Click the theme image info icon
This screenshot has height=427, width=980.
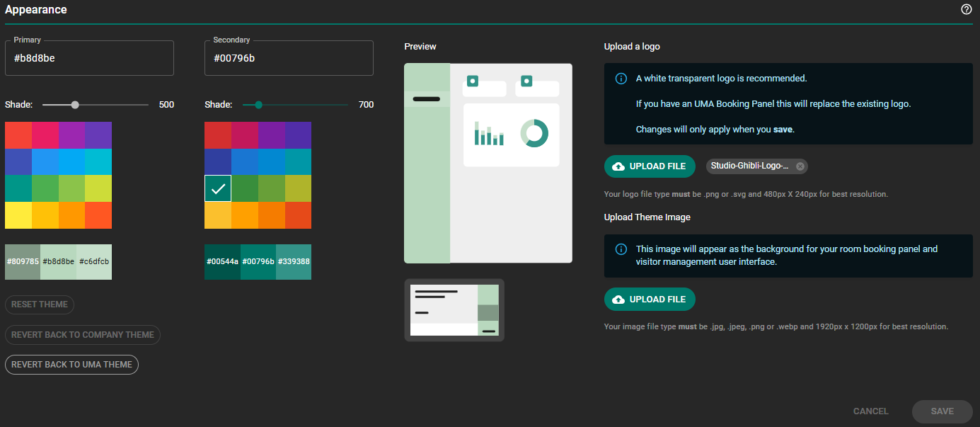621,249
